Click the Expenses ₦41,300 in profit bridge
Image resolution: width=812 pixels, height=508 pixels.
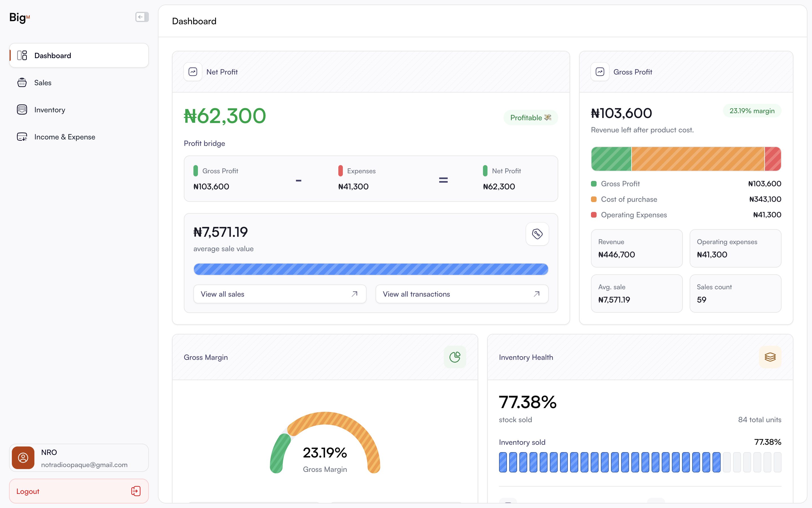(357, 179)
